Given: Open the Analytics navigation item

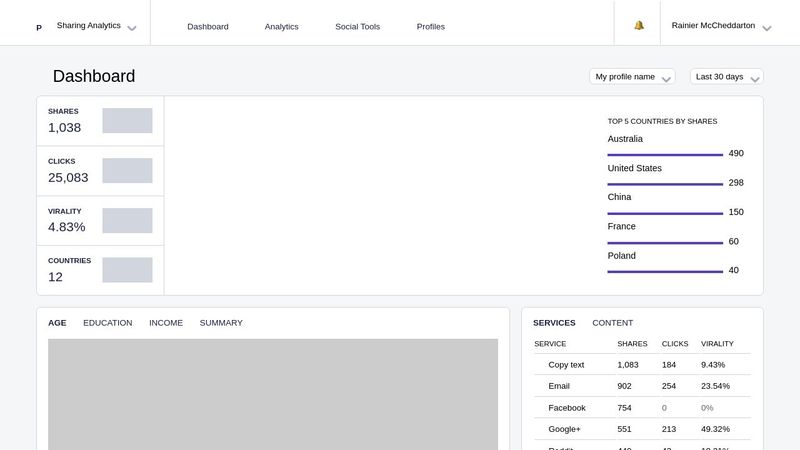Looking at the screenshot, I should pyautogui.click(x=281, y=27).
